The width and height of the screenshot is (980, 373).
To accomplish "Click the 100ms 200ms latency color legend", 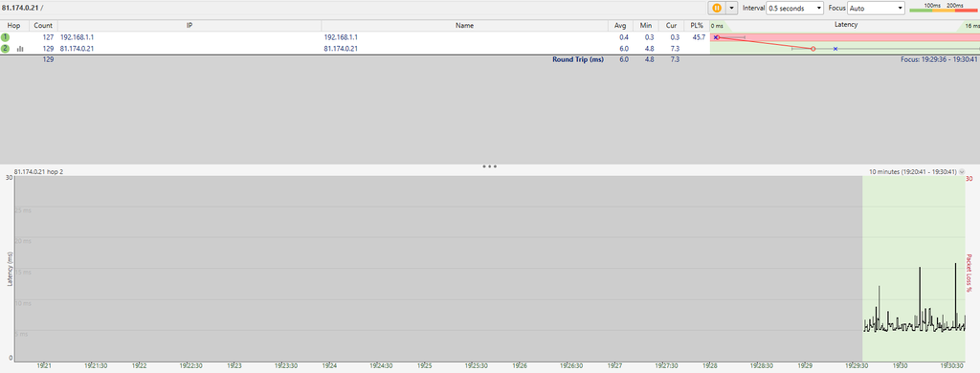I will click(944, 8).
